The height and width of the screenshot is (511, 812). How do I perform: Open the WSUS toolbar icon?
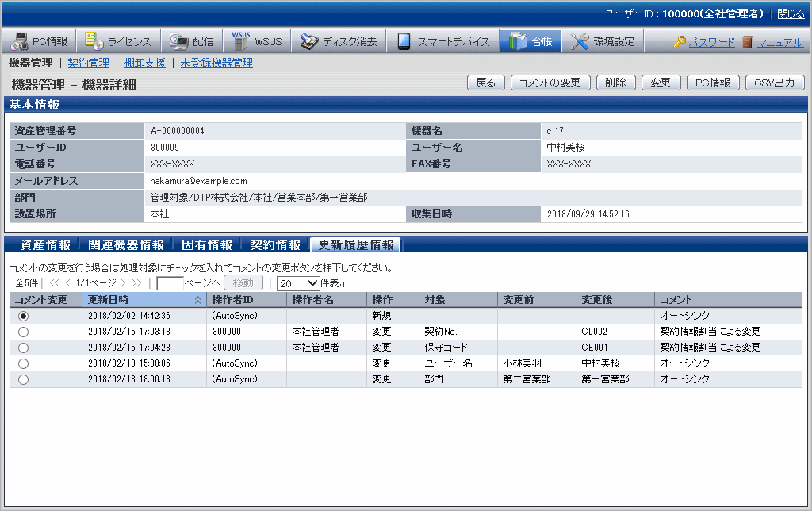click(240, 41)
